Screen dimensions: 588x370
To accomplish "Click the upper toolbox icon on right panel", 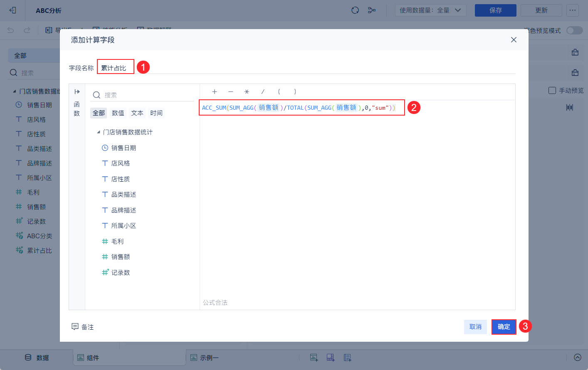I will [x=575, y=52].
